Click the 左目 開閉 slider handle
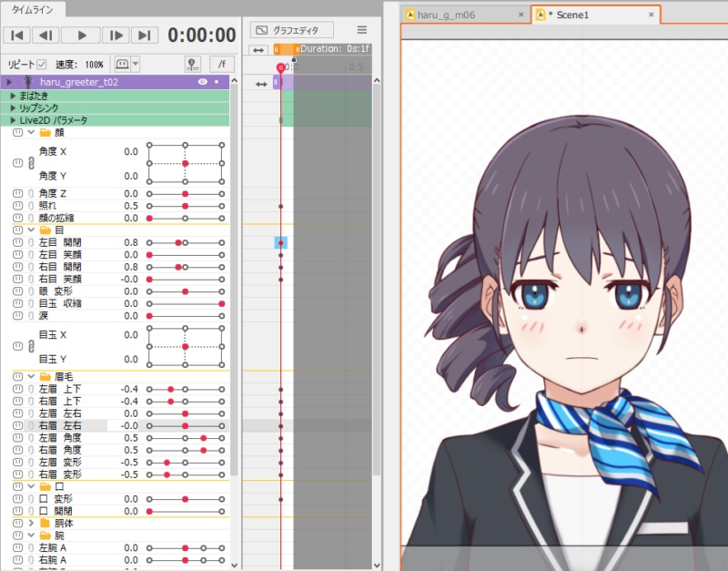This screenshot has width=728, height=571. 178,242
